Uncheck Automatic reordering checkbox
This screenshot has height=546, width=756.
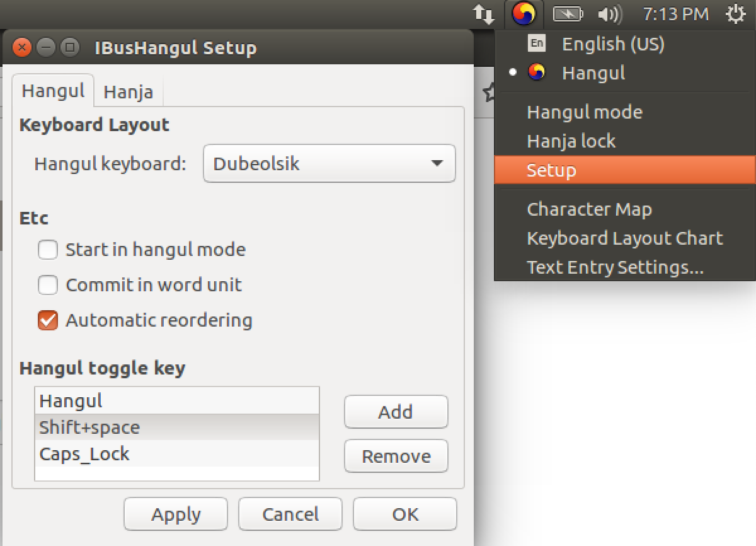point(48,320)
